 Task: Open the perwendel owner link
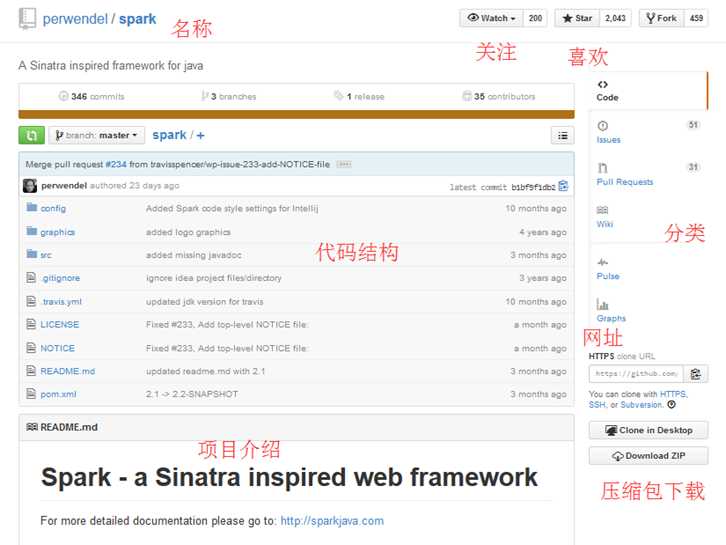75,19
